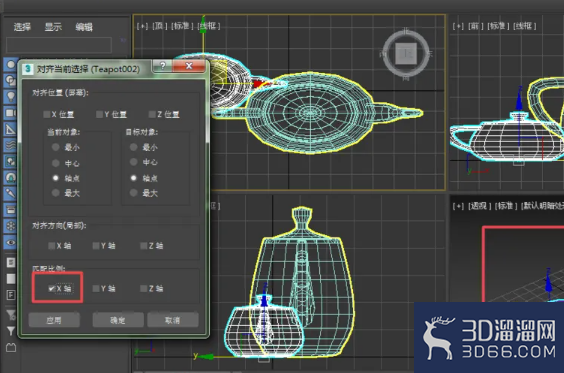
Task: Click the scene explorer search field
Action: pyautogui.click(x=59, y=46)
